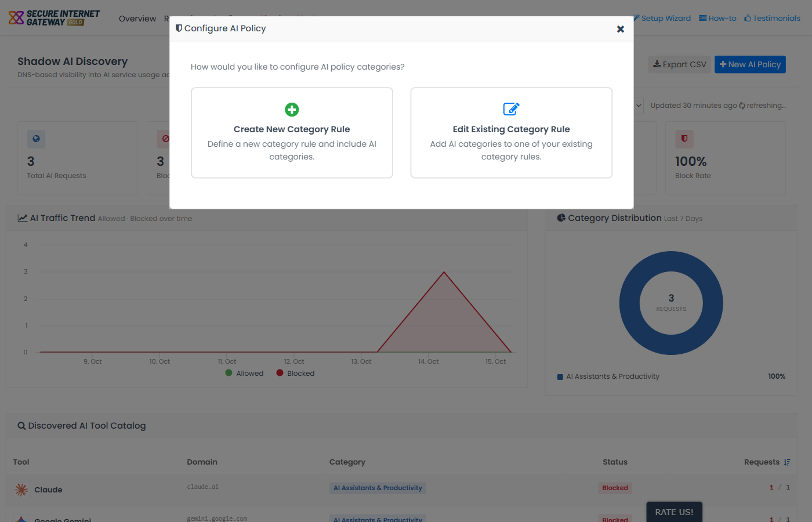The height and width of the screenshot is (522, 812).
Task: Click the "claude.ai" domain cell
Action: pos(203,487)
